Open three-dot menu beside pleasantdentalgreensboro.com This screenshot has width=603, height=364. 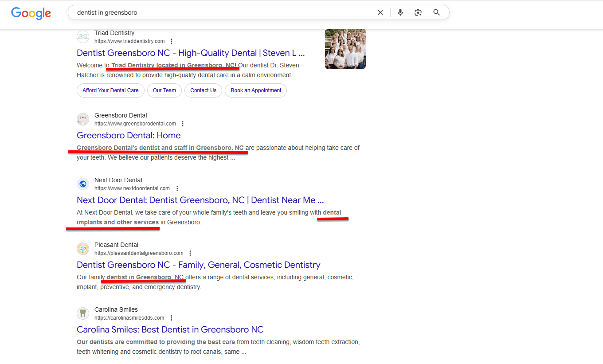(x=190, y=253)
